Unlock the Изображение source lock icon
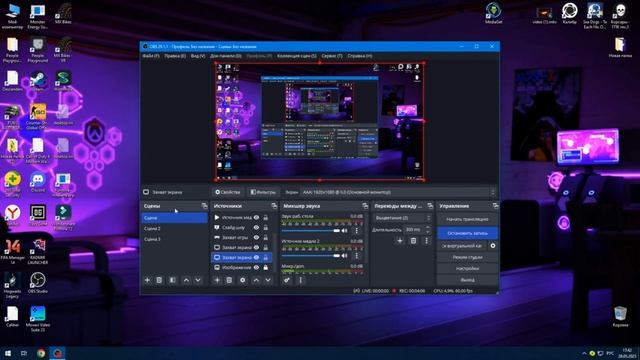The width and height of the screenshot is (640, 360). point(266,267)
